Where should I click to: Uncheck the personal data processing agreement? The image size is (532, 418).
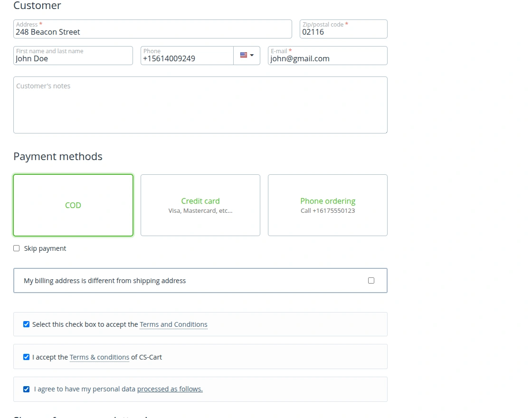point(26,389)
